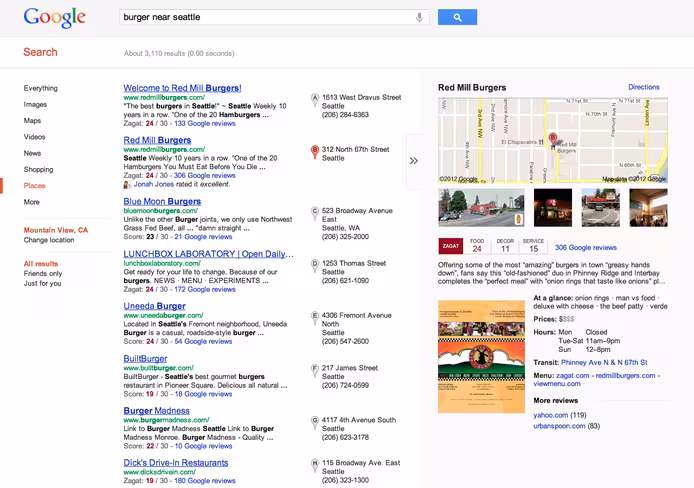Screen dimensions: 694x488
Task: Open 306 Google reviews link in preview panel
Action: point(586,248)
